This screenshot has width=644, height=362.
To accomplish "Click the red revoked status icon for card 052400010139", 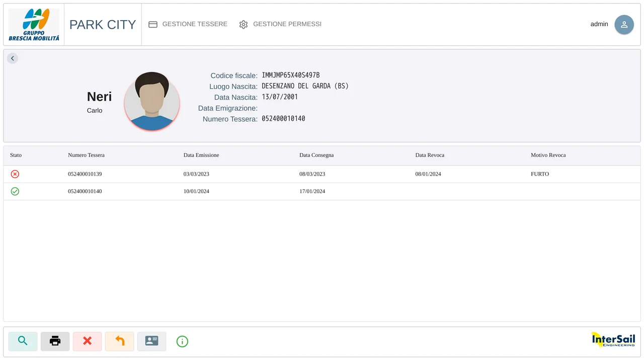I will point(15,174).
